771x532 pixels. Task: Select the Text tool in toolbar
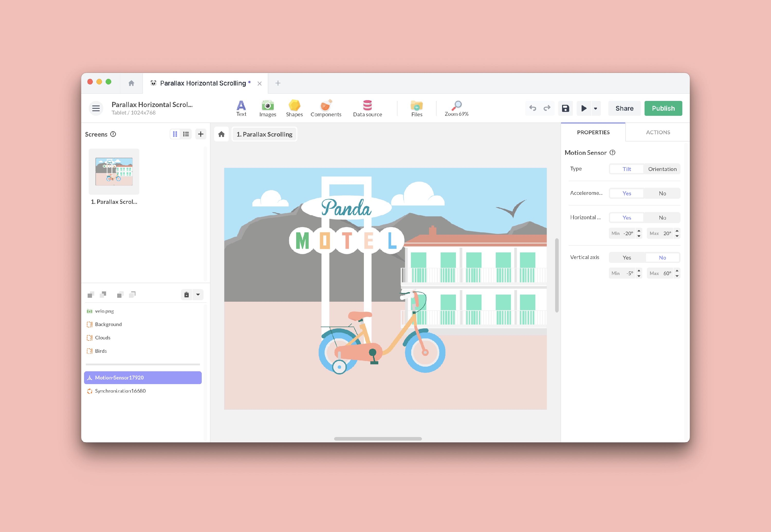tap(241, 108)
